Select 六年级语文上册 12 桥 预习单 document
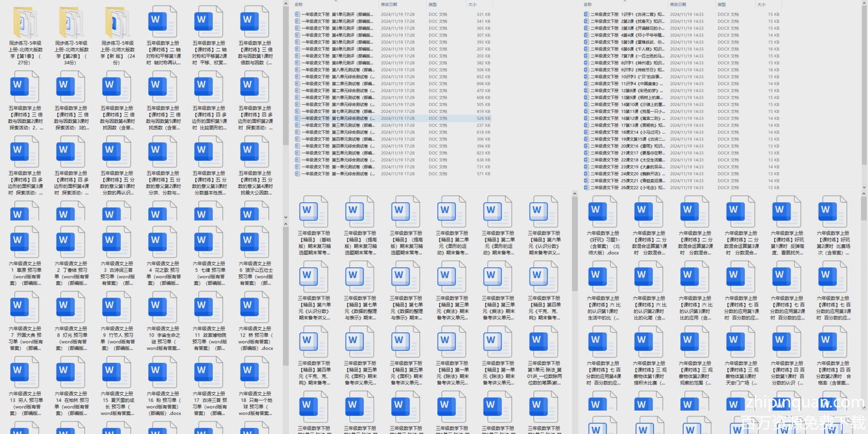 click(x=255, y=308)
